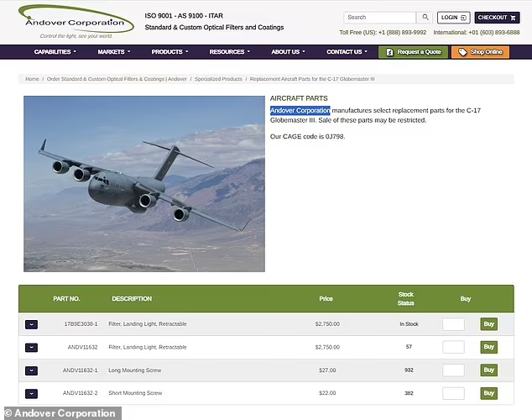Open the RESOURCES menu
This screenshot has height=420, width=532.
point(230,51)
